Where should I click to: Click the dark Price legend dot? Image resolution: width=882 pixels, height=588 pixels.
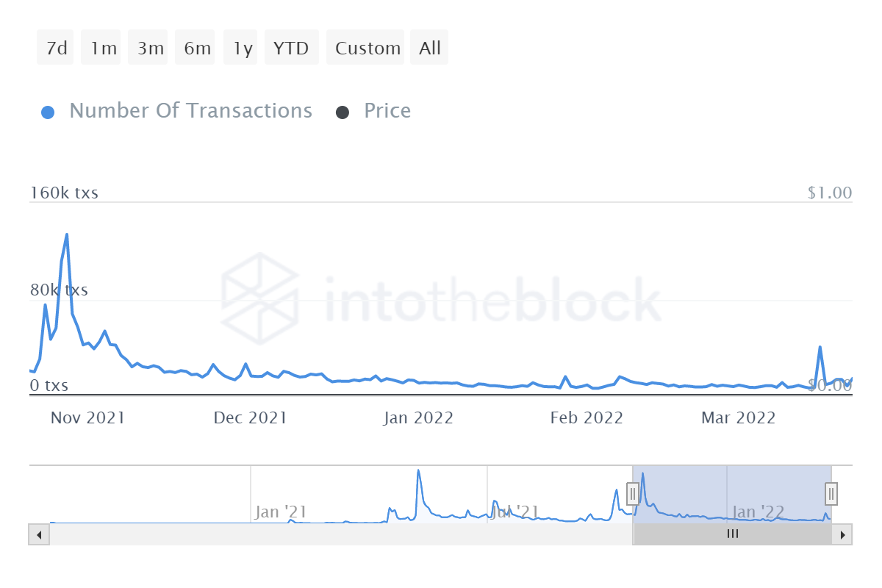[343, 112]
